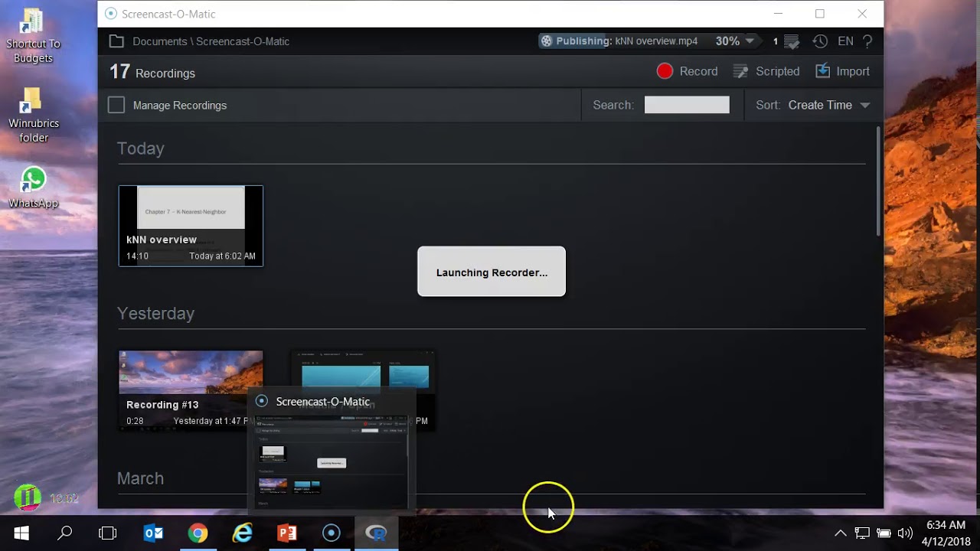
Task: Open the Recording #13 thumbnail
Action: [191, 390]
